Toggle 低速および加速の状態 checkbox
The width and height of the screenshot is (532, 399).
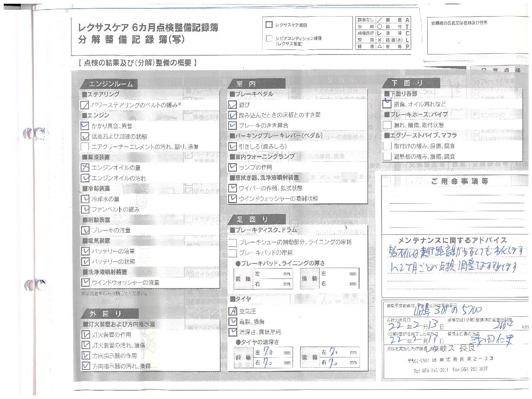click(x=85, y=136)
